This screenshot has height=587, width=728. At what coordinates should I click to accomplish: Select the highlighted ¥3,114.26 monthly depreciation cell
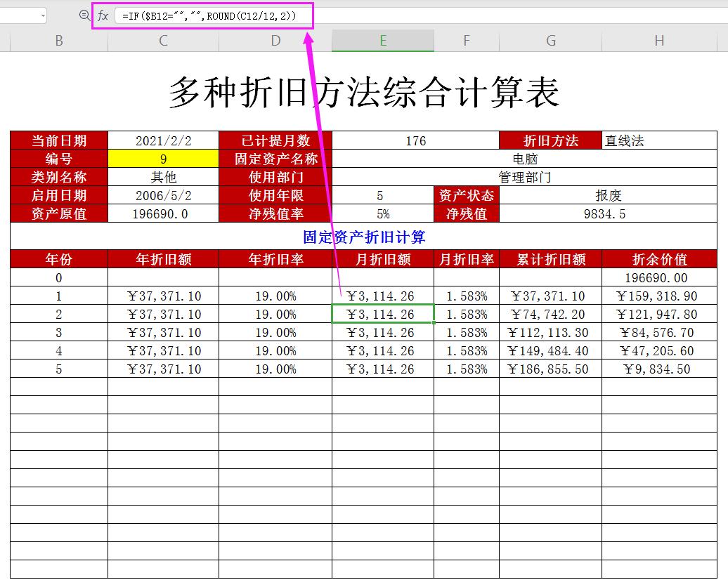(382, 314)
